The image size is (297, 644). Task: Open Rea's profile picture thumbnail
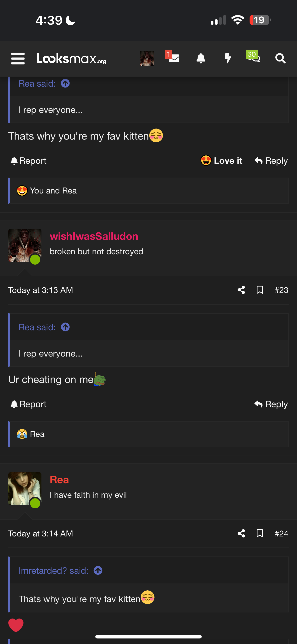click(x=24, y=489)
